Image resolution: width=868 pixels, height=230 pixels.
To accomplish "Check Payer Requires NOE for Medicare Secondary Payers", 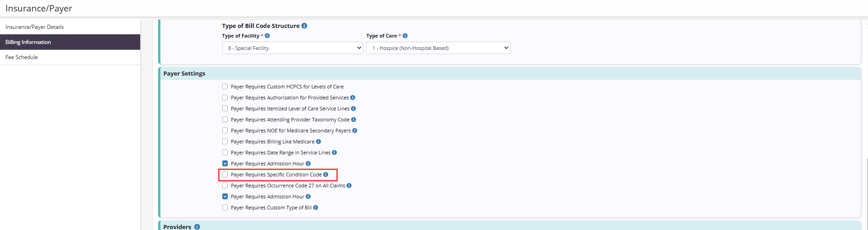I will 225,131.
